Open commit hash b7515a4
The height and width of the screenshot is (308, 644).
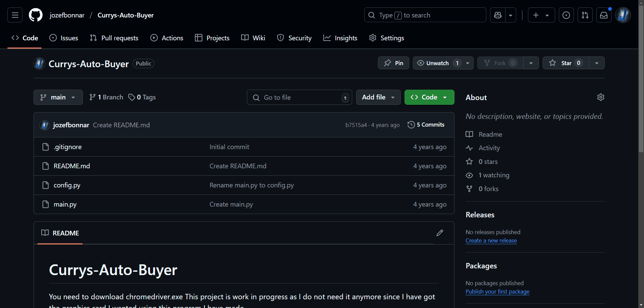coord(356,125)
